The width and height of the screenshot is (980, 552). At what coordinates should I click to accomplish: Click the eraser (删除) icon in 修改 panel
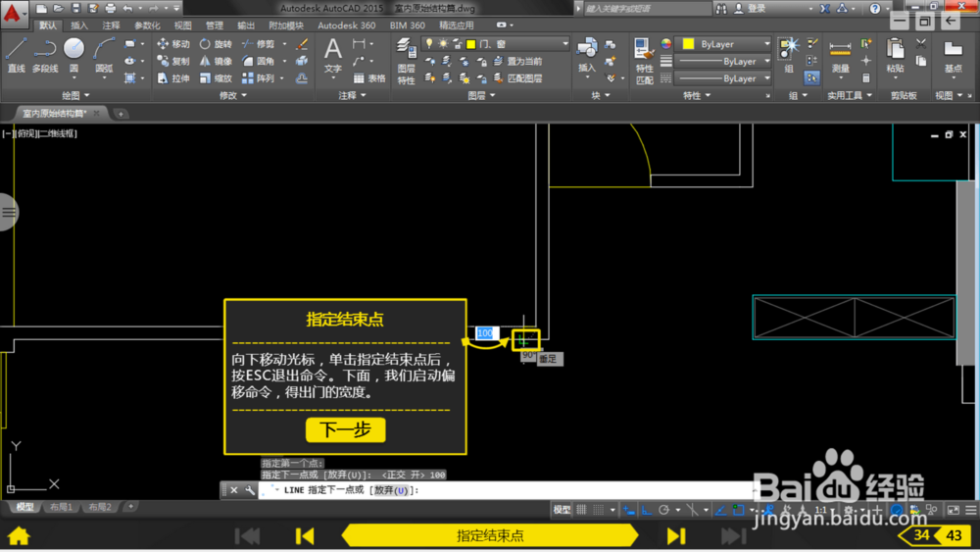point(302,44)
